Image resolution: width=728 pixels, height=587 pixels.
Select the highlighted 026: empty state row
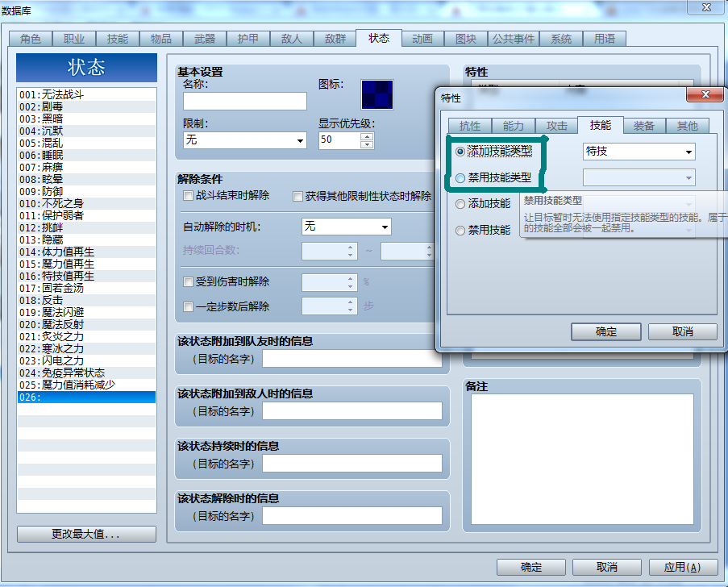click(86, 397)
